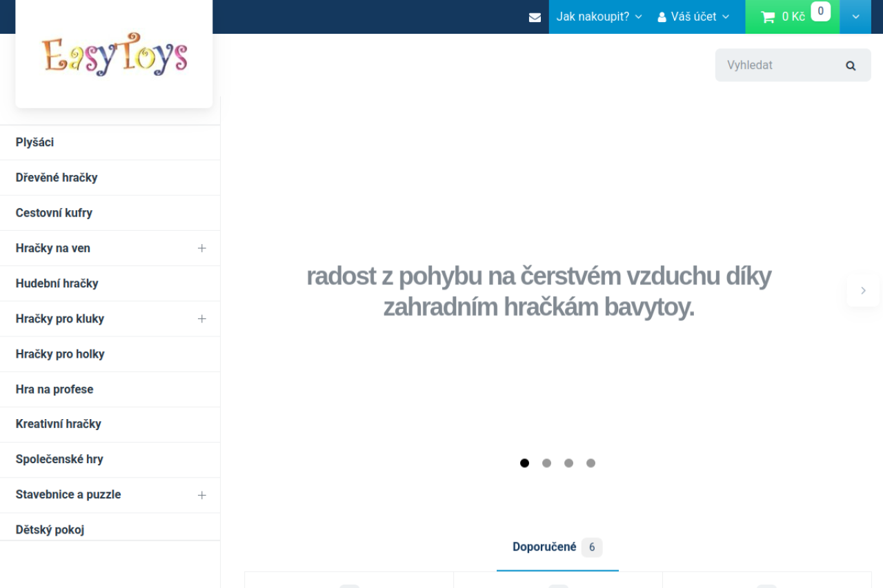
Task: Expand Stavebnice a puzzle subcategories
Action: 201,495
